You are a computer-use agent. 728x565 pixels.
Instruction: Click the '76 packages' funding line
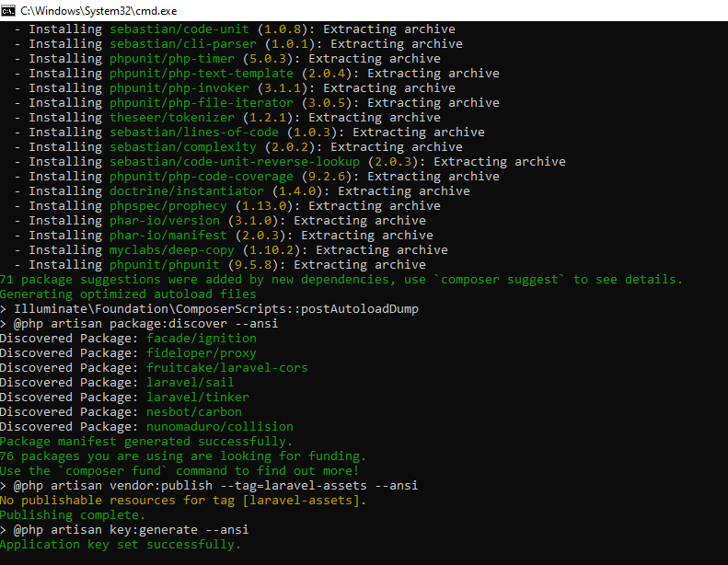(183, 456)
